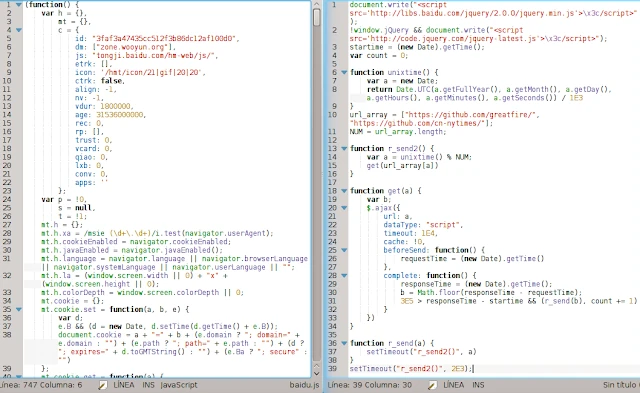Toggle LÍNEA selection mode in right pane status bar

(x=453, y=385)
